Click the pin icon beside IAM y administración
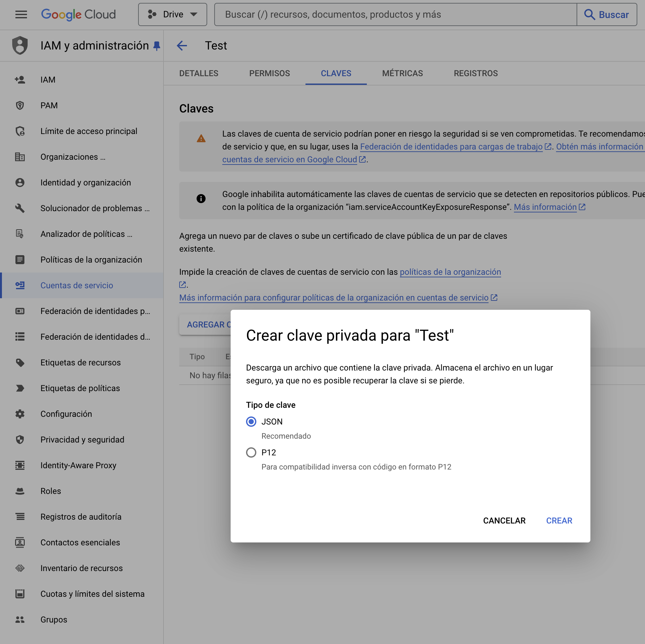Screen dimensions: 645x644 point(156,46)
